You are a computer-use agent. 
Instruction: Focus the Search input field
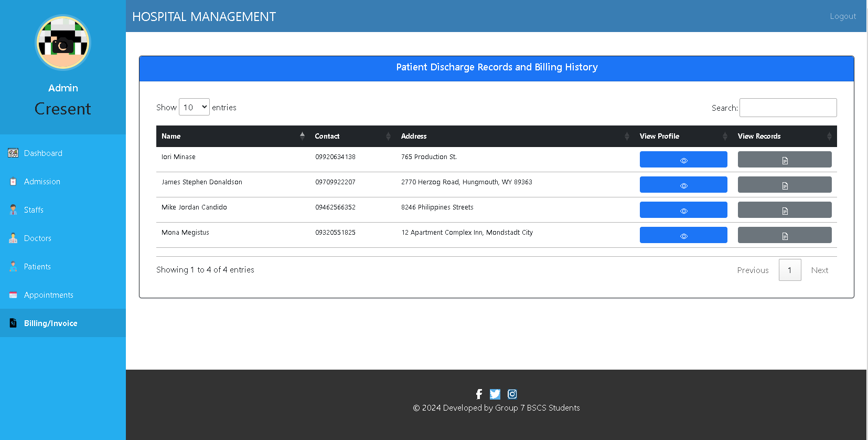788,108
